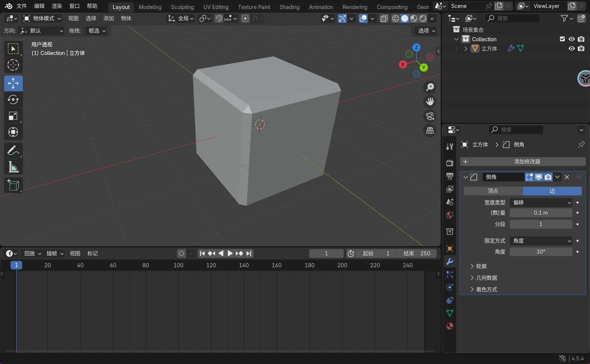
Task: Select 顶点 bevel mode button
Action: 493,191
